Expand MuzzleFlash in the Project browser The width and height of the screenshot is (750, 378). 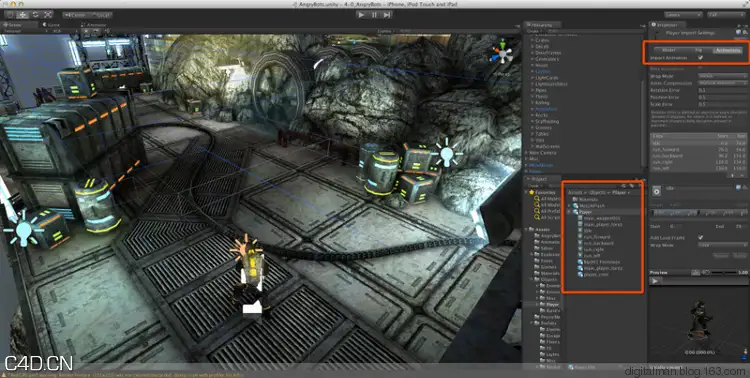tap(570, 205)
